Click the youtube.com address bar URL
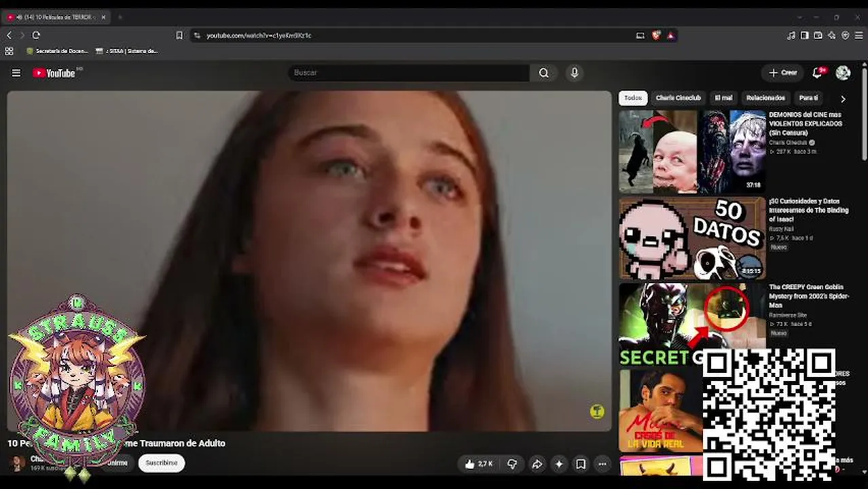 point(259,35)
